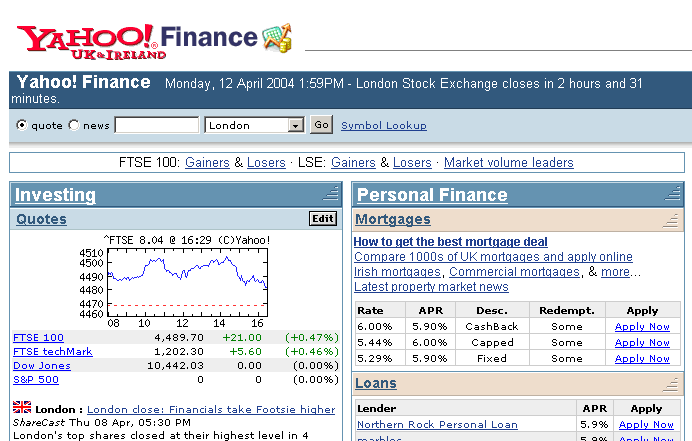The height and width of the screenshot is (441, 692).
Task: Click the Personal Finance panel menu icon
Action: (674, 194)
